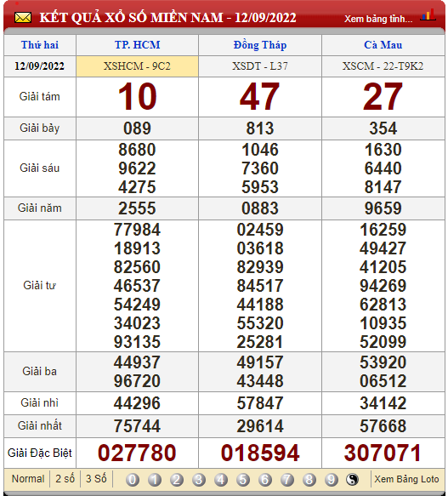Click Giải ba number 43448
Viewport: 448px width, 496px height.
click(x=260, y=381)
